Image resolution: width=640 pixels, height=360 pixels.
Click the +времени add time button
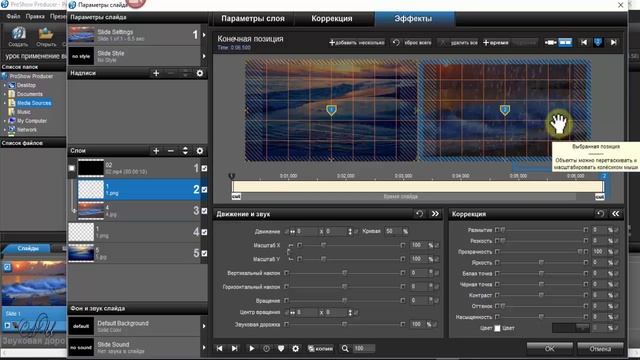(x=496, y=42)
